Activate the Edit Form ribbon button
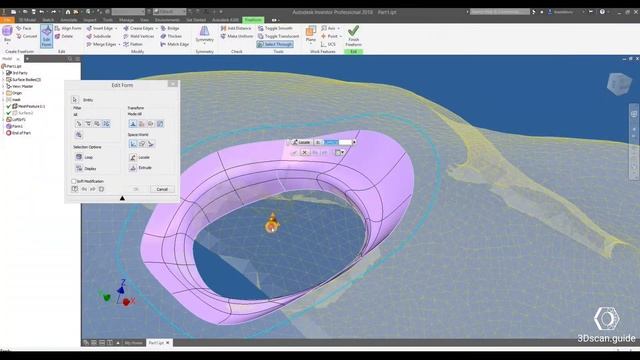 click(x=46, y=36)
